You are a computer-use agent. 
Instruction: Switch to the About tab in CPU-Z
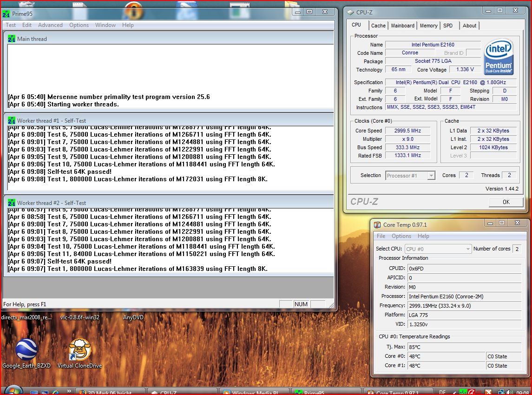tap(470, 26)
